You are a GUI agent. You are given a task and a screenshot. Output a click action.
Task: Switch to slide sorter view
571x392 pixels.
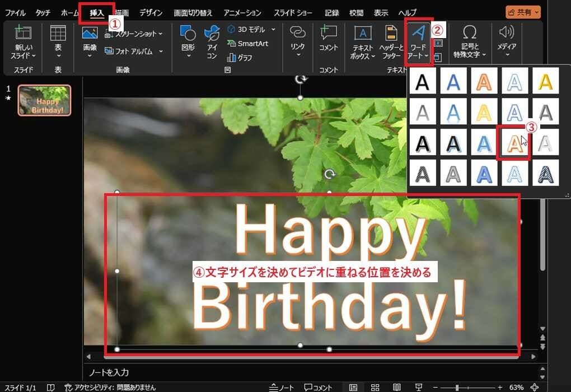point(375,388)
